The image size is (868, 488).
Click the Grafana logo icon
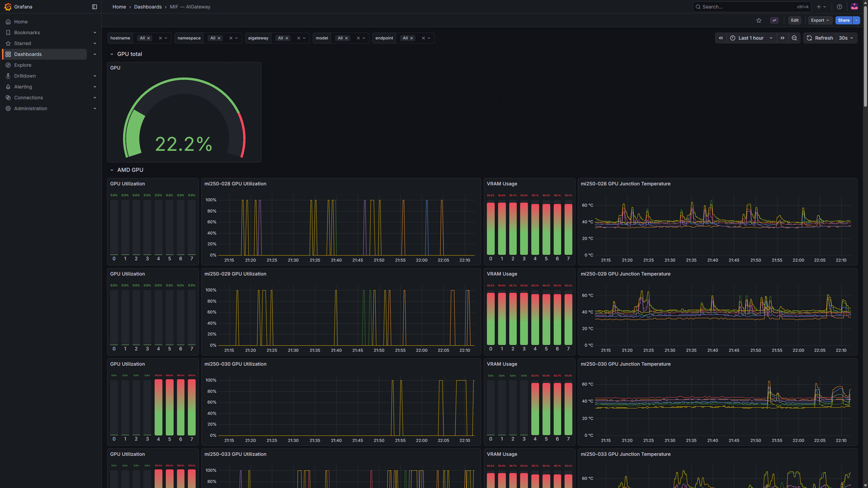click(x=8, y=7)
